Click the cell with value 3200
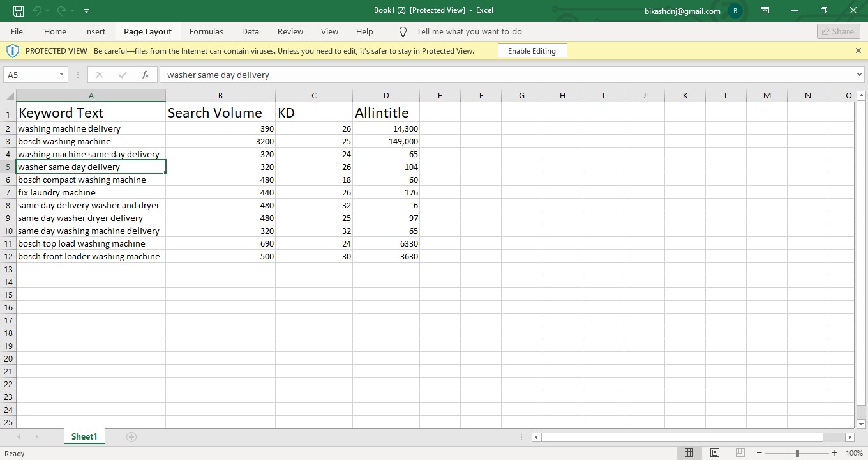 [220, 141]
